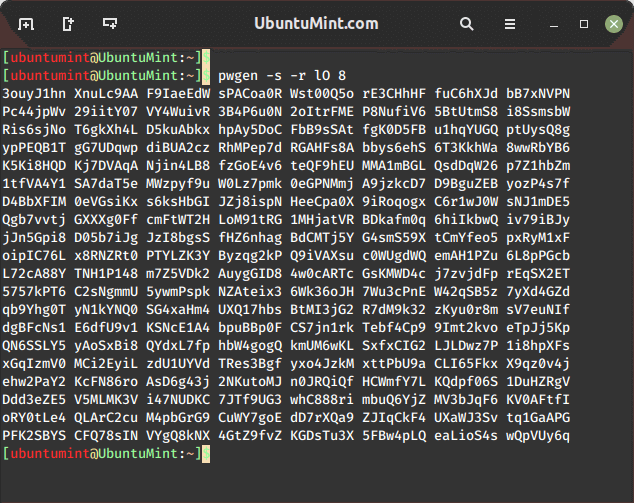Select password pxRyM1xF

click(x=538, y=238)
